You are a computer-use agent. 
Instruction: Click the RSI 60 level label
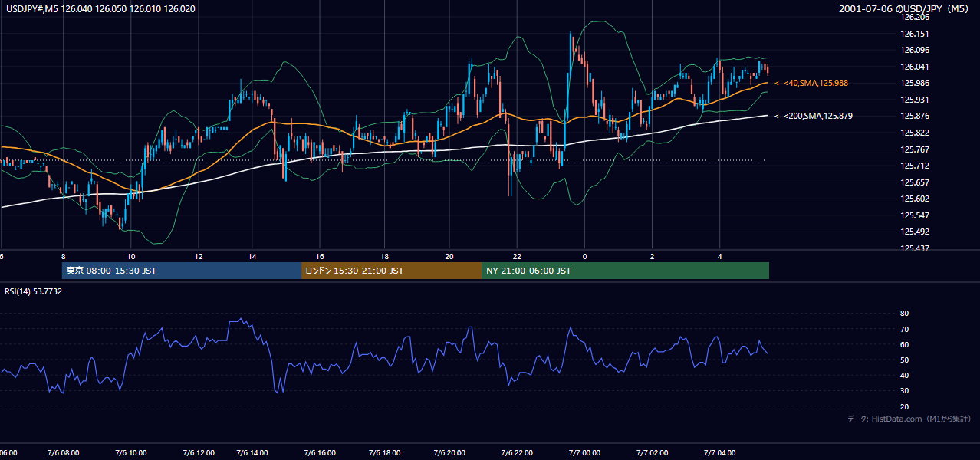[x=904, y=344]
